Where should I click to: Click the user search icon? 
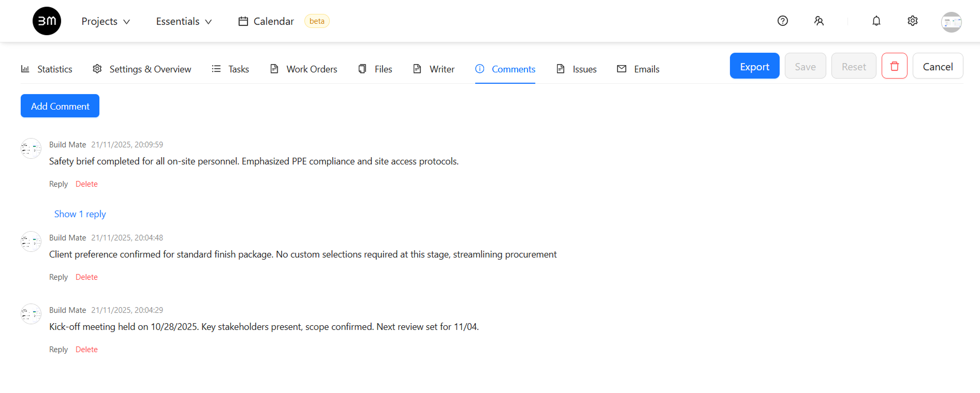(819, 21)
